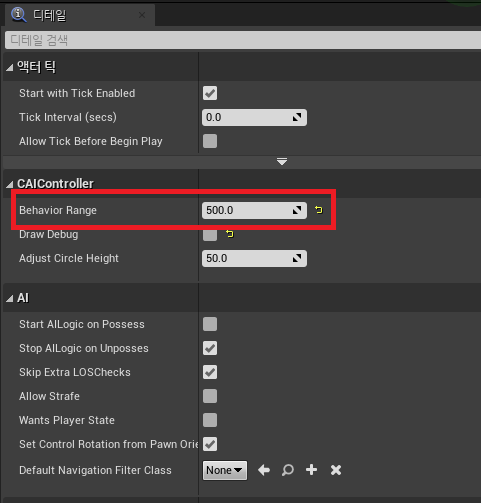Toggle the Wants Player State checkbox
The height and width of the screenshot is (503, 481).
click(x=210, y=420)
